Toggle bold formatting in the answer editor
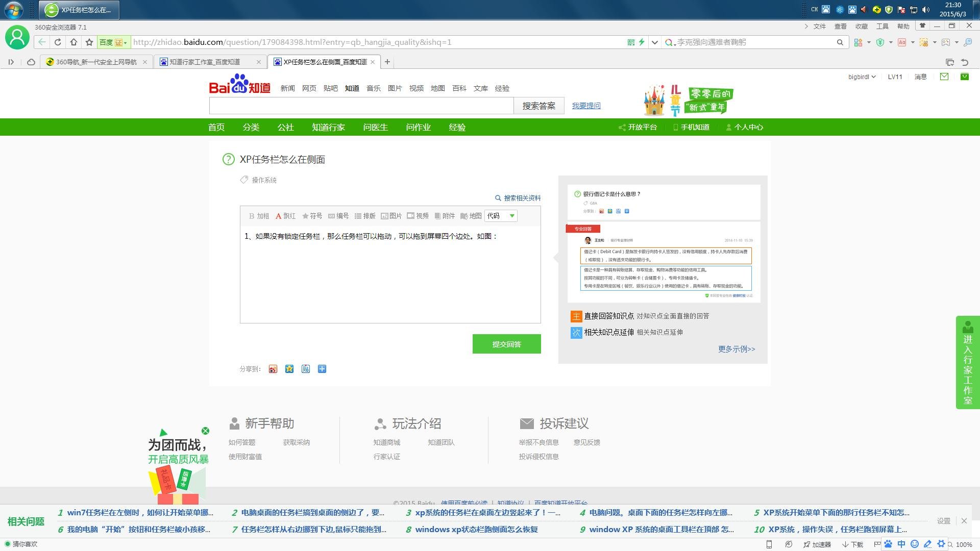The image size is (980, 551). coord(259,216)
